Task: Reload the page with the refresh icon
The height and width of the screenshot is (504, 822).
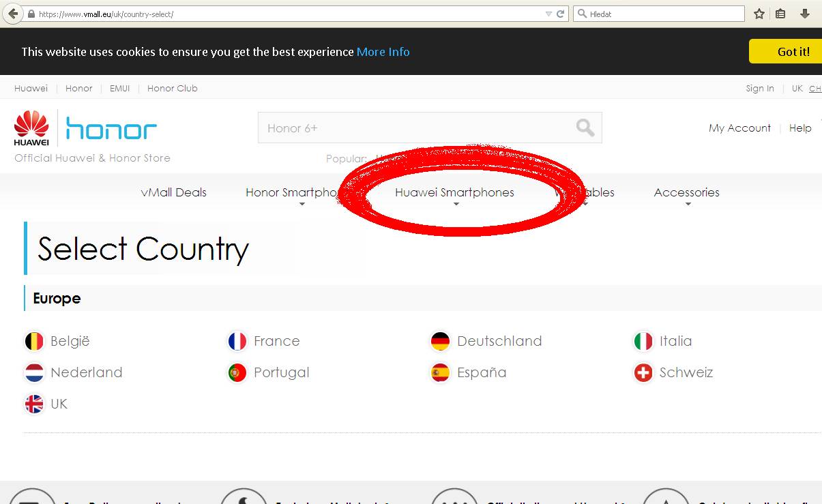Action: [560, 14]
